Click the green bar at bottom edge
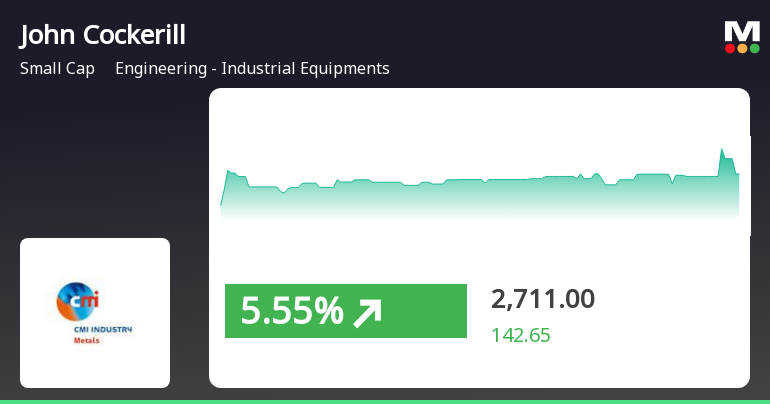This screenshot has width=770, height=404. point(385,401)
